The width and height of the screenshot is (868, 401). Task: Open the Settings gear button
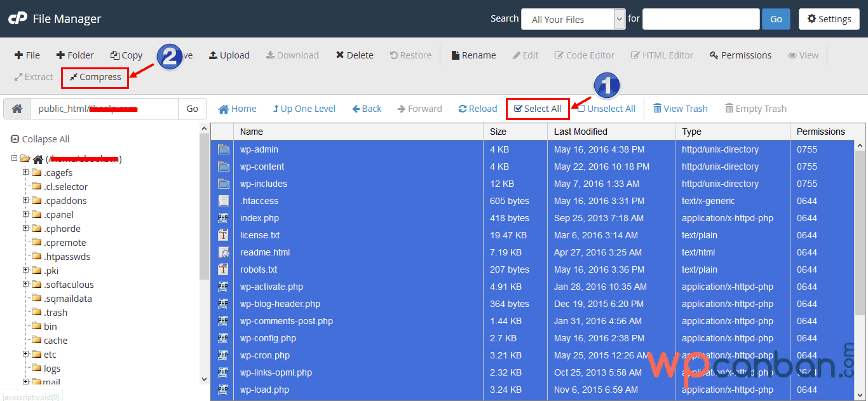point(829,19)
